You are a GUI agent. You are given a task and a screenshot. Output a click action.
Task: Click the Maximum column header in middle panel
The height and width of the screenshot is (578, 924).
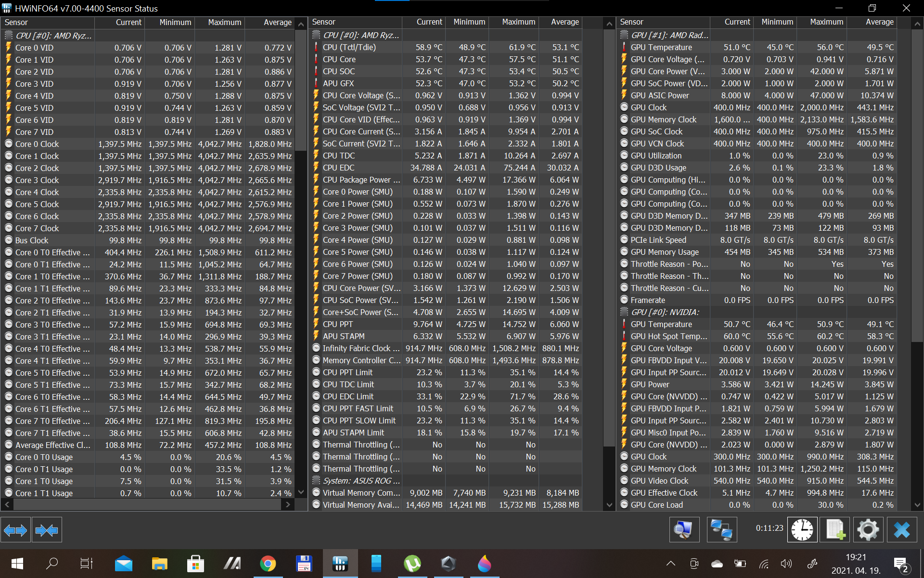coord(514,22)
